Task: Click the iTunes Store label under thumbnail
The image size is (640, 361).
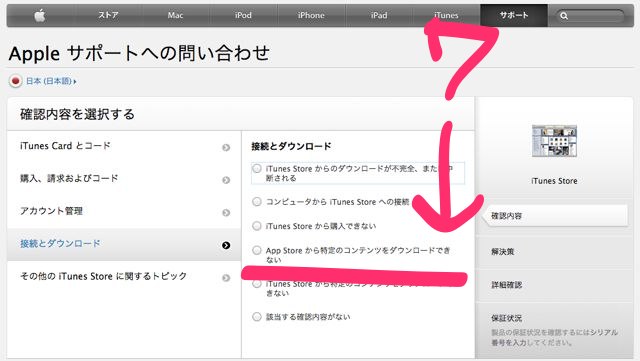Action: [554, 181]
